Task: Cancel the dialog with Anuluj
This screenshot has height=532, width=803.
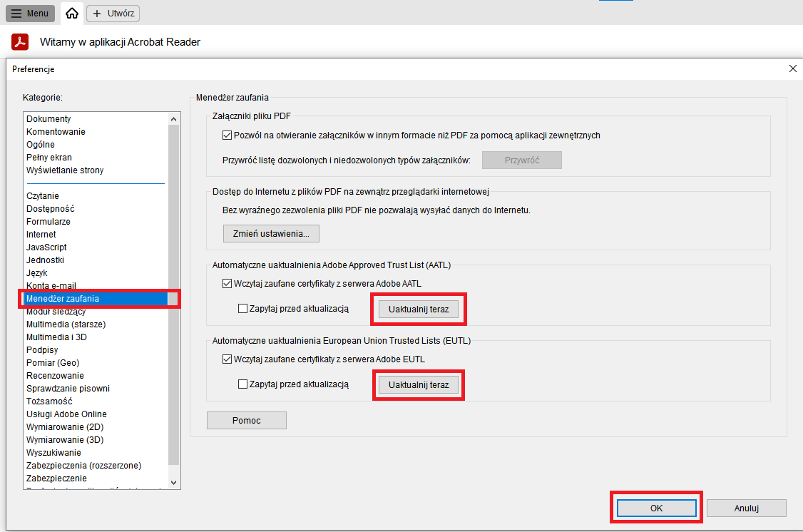Action: click(x=746, y=508)
